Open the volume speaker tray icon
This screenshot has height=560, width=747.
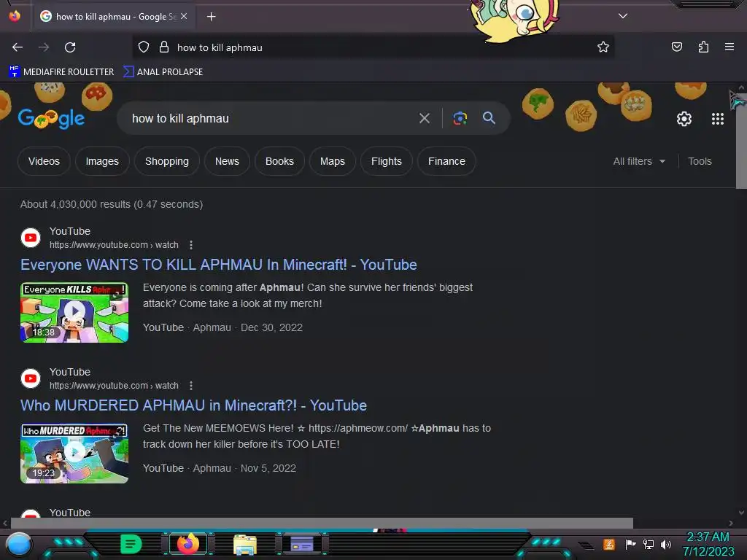tap(666, 544)
